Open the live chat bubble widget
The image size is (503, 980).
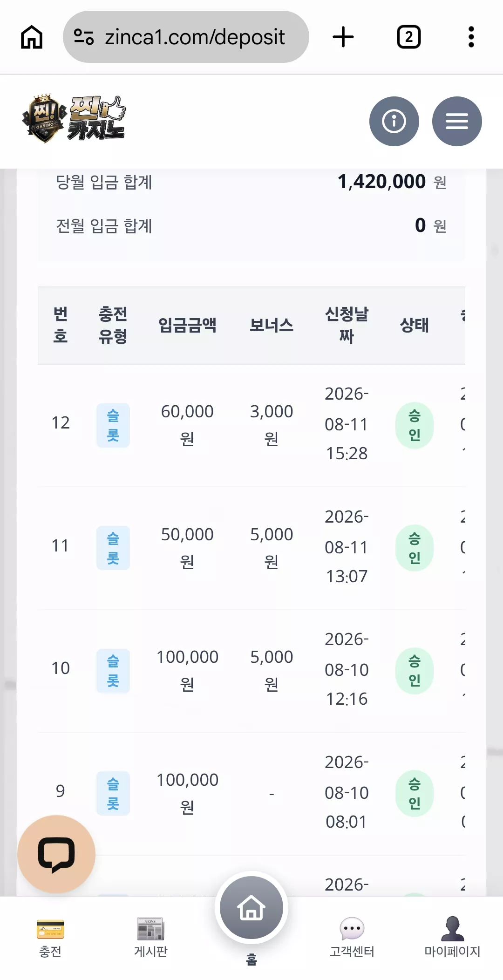pos(56,854)
